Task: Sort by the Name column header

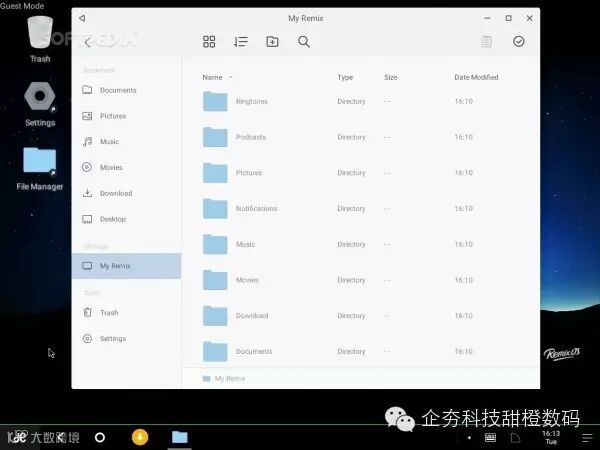Action: [x=212, y=77]
